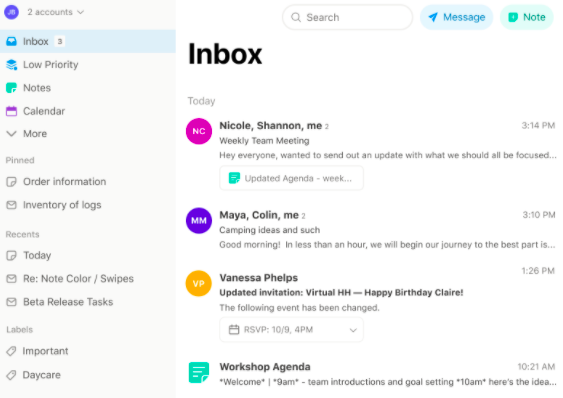The height and width of the screenshot is (398, 563).
Task: Click the JB account avatar
Action: point(11,12)
